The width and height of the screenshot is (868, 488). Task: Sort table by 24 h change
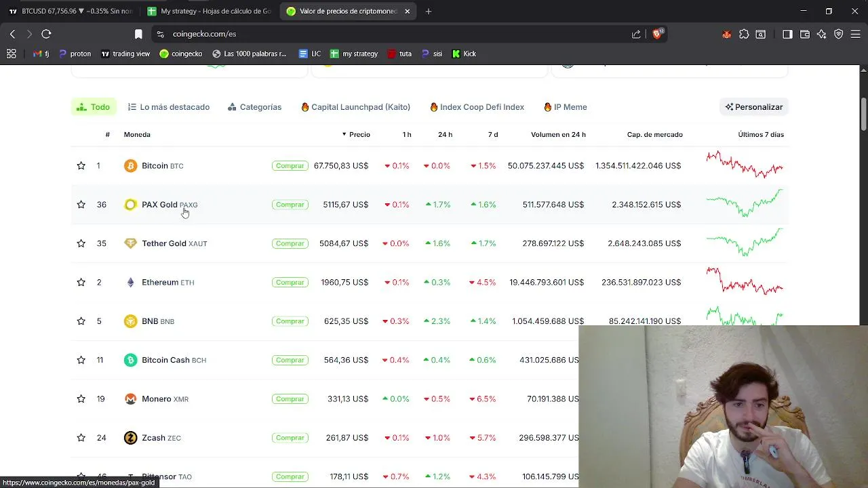tap(445, 134)
